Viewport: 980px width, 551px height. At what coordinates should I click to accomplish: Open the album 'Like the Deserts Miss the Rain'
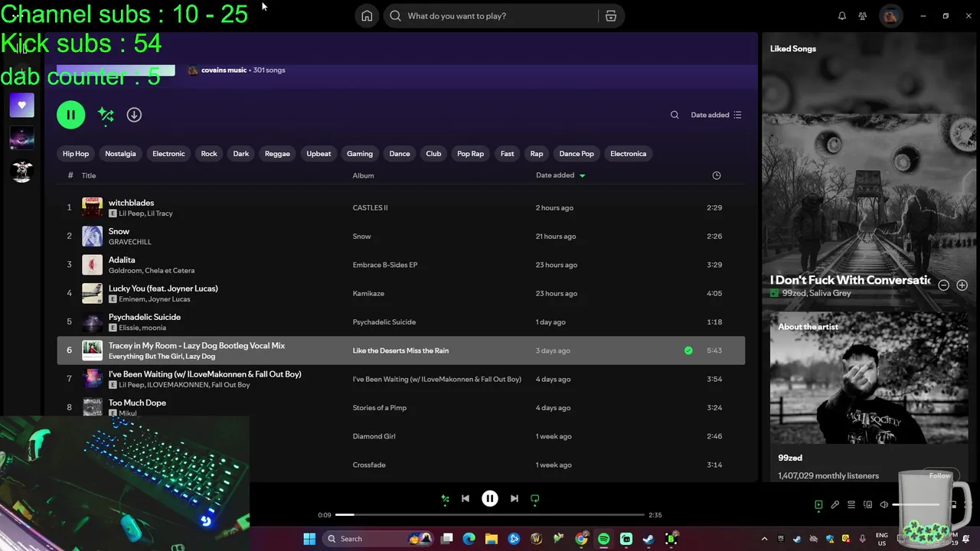pos(400,350)
